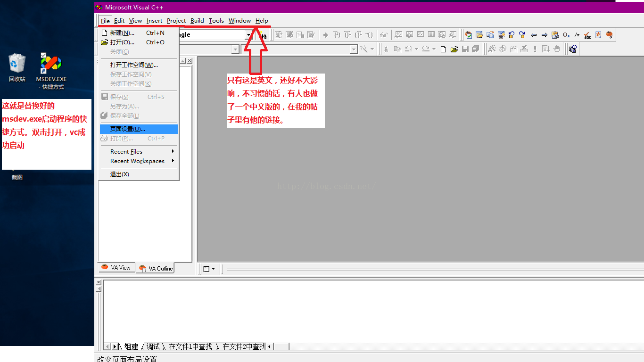The width and height of the screenshot is (644, 362).
Task: Switch to the VA View tab
Action: pyautogui.click(x=116, y=267)
